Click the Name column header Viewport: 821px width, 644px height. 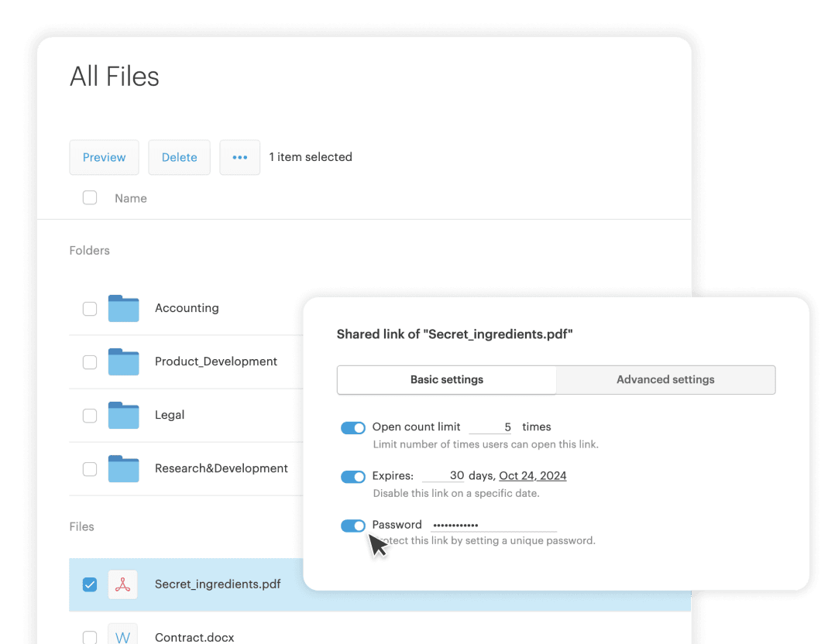point(131,198)
